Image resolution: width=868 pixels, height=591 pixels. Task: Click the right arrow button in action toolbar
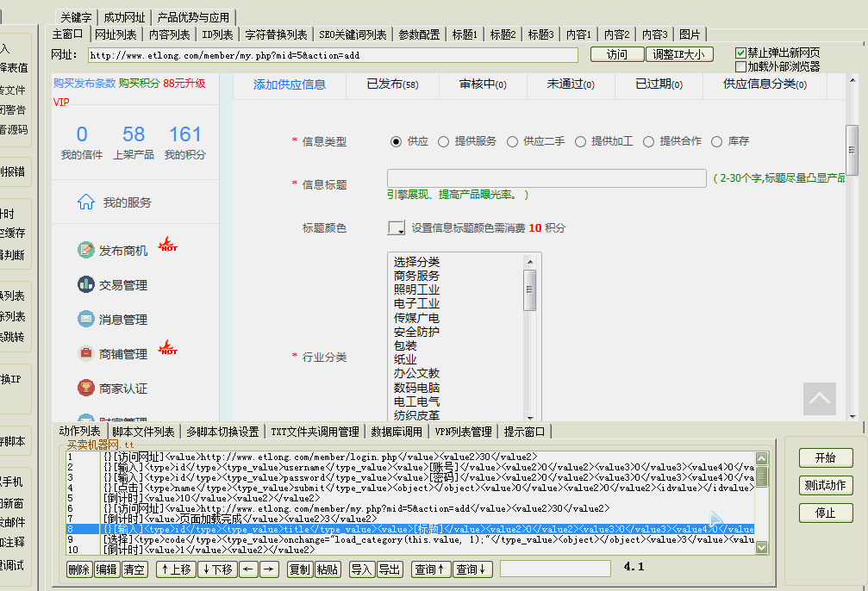pyautogui.click(x=269, y=569)
